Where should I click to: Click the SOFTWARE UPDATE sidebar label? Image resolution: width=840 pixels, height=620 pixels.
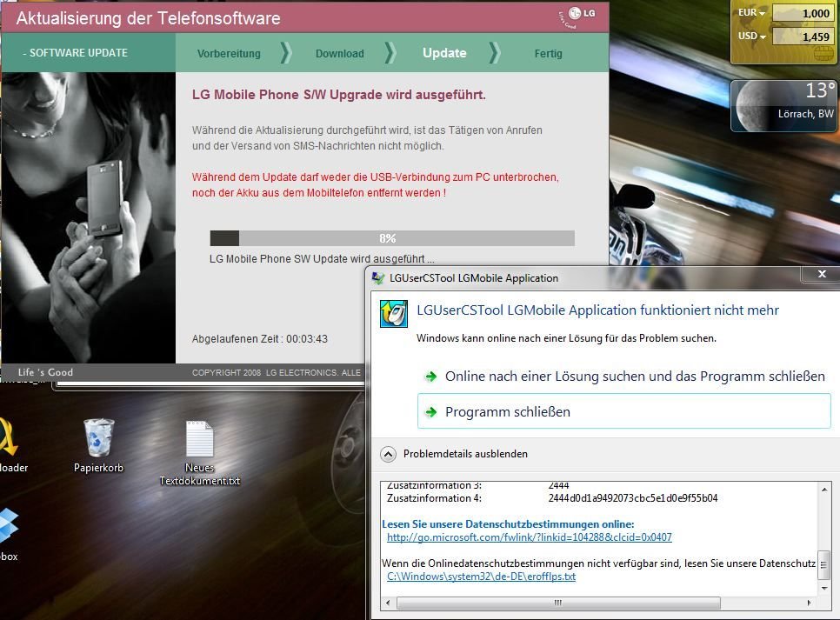click(x=75, y=53)
